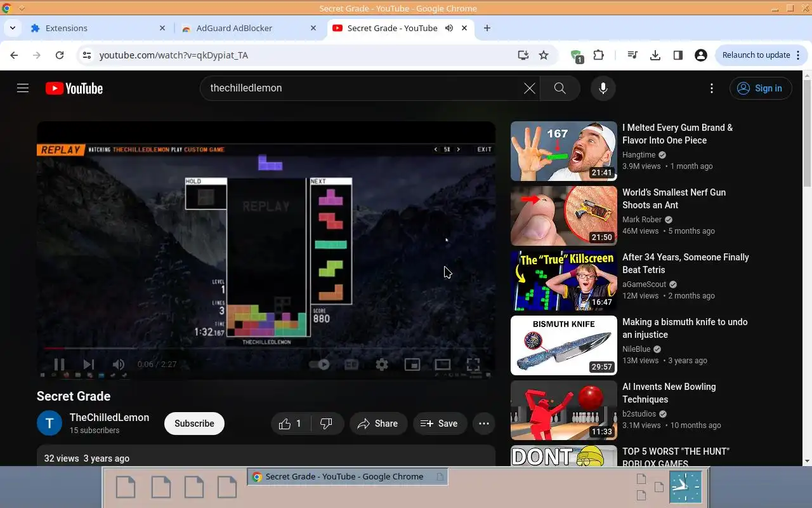Open Chrome downloads
Image resolution: width=812 pixels, height=508 pixels.
tap(655, 55)
